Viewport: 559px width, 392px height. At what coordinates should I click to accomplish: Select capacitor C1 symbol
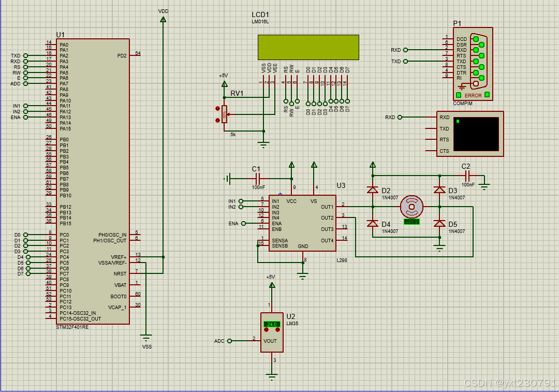(x=258, y=178)
